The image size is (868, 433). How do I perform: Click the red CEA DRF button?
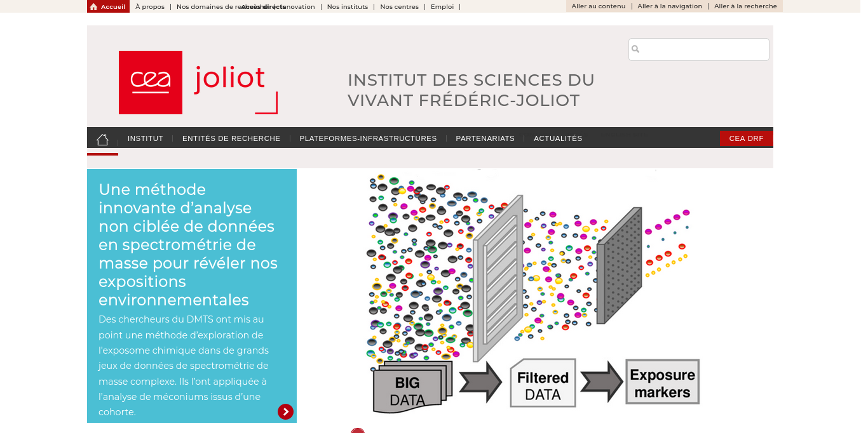[x=746, y=138]
